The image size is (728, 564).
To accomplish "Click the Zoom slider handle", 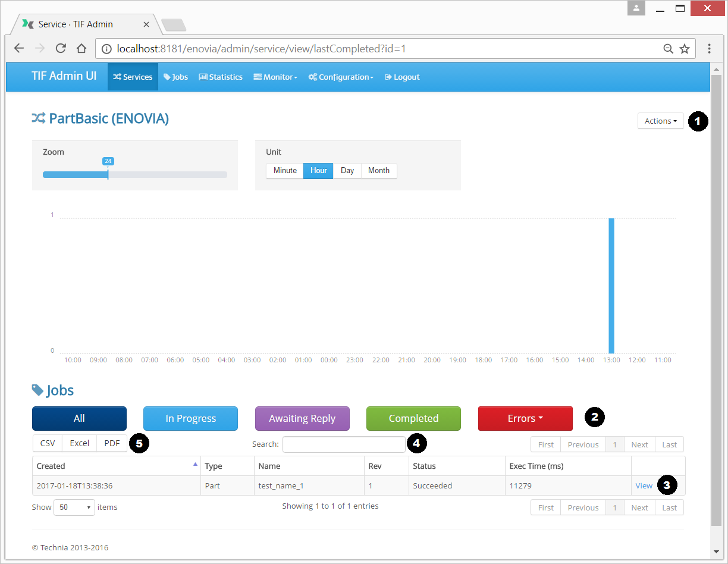I will (108, 174).
